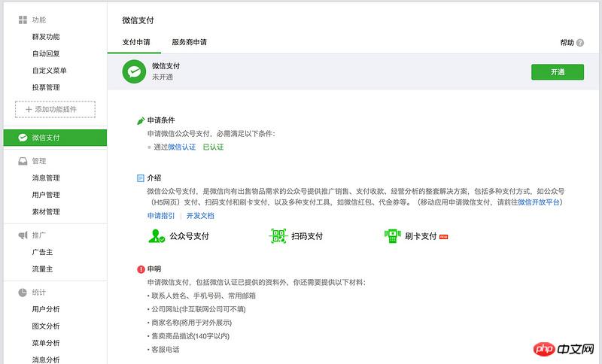Open 自动回复 in sidebar
602x364 pixels.
coord(46,53)
